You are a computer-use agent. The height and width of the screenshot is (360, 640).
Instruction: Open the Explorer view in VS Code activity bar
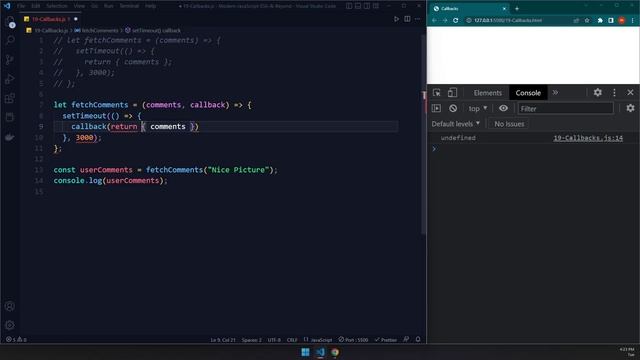(10, 22)
